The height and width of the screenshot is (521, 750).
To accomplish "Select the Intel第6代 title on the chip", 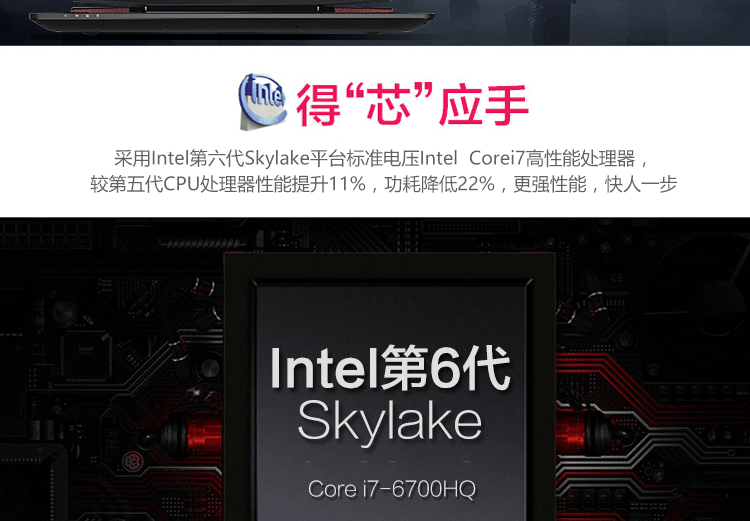I will pyautogui.click(x=390, y=368).
